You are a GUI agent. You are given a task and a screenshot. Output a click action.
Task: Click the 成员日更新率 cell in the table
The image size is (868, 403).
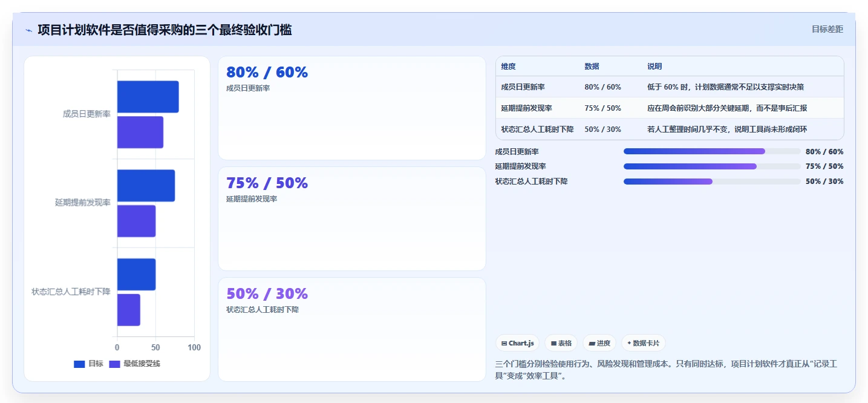click(x=523, y=87)
